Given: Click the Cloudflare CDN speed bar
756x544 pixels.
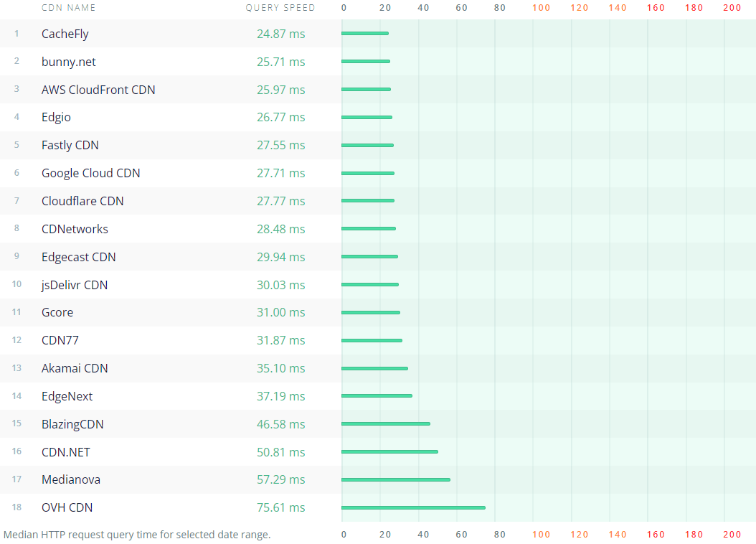Looking at the screenshot, I should click(x=368, y=201).
